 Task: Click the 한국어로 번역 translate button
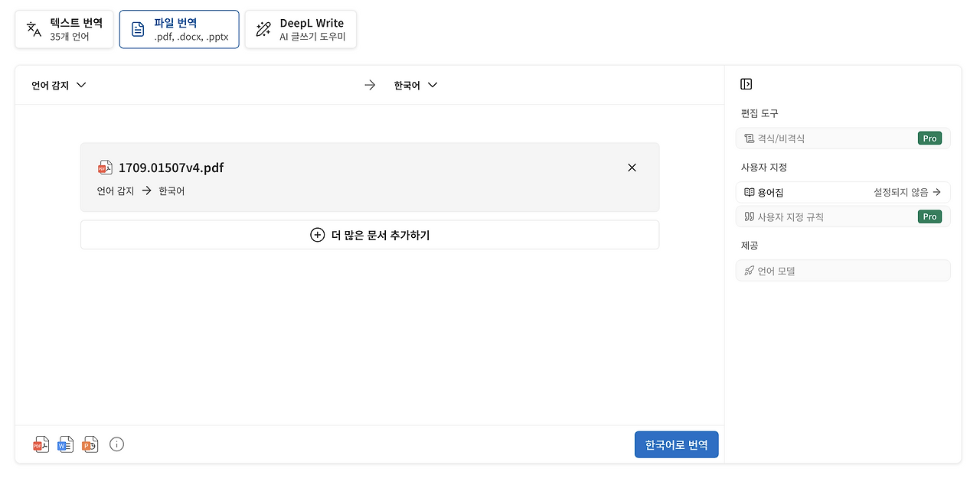click(676, 444)
